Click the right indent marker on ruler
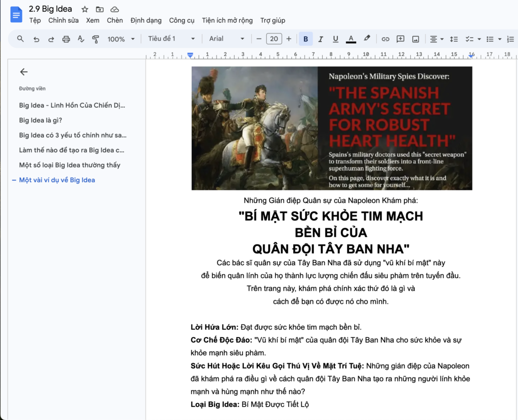Screen dimensions: 518x420 point(472,56)
